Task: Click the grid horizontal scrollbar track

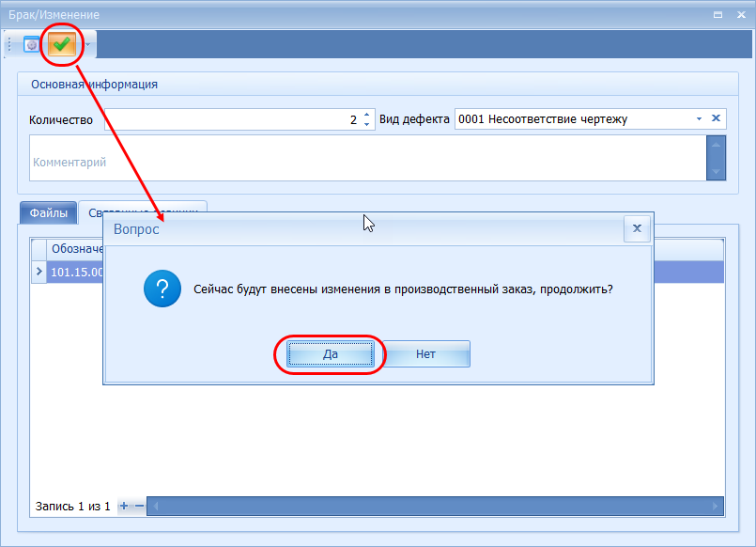Action: point(432,506)
